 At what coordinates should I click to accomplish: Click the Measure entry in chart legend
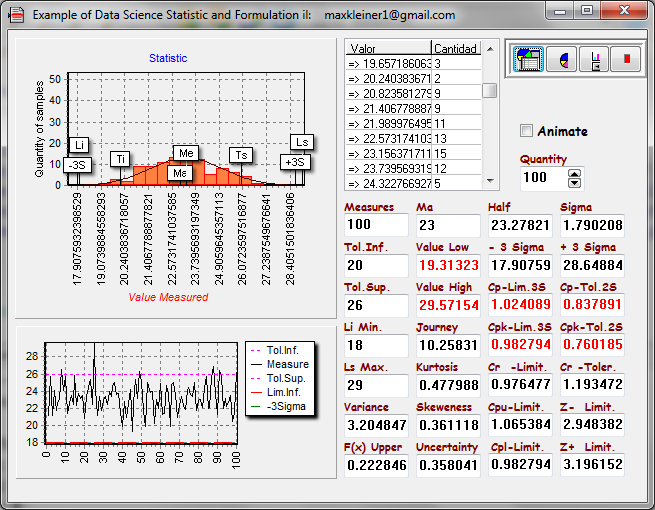(287, 365)
